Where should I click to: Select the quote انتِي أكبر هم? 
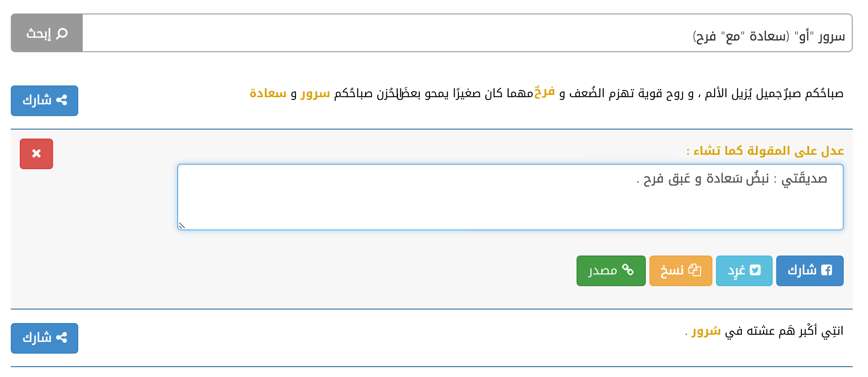pyautogui.click(x=764, y=331)
